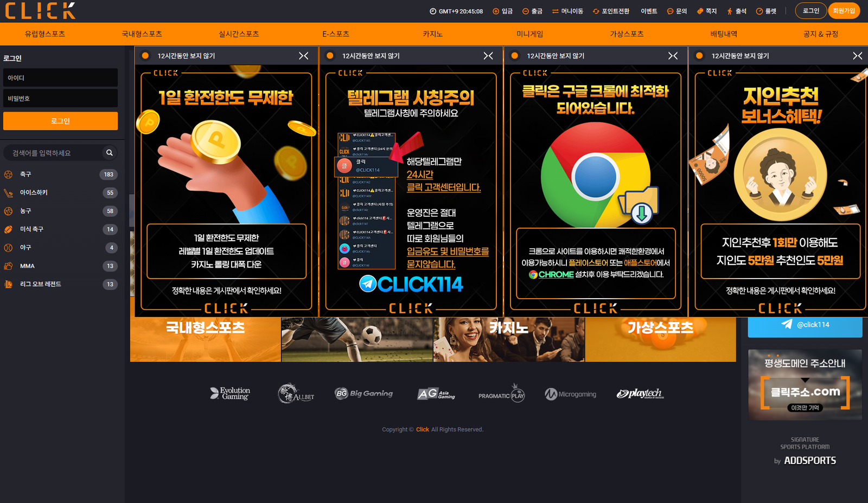
Task: Open the 평생도메인 주소안내 banner
Action: [805, 385]
